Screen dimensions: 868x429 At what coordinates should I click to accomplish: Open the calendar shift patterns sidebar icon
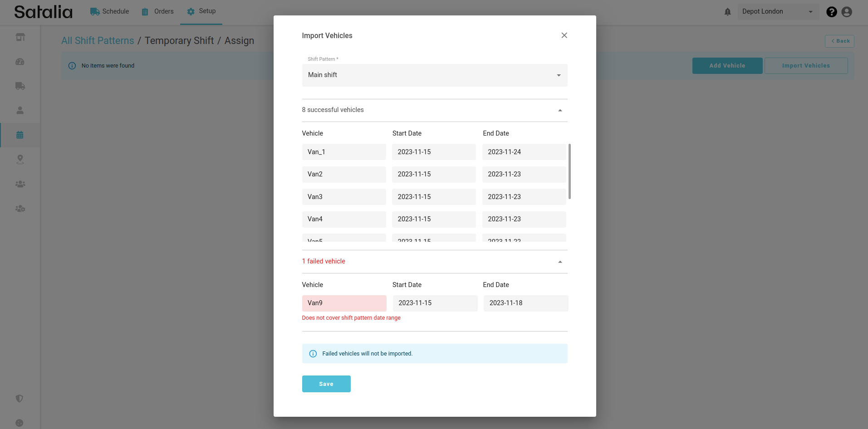click(x=20, y=135)
